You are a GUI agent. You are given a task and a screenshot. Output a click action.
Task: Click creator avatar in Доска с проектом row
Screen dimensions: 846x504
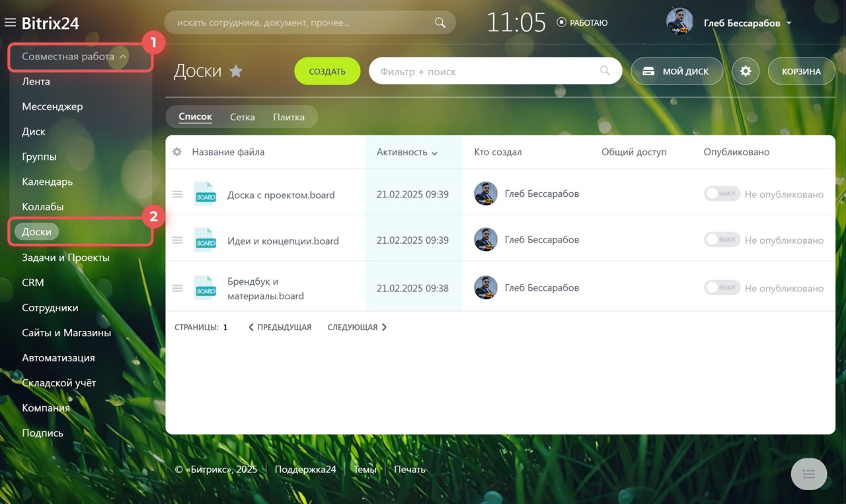[x=486, y=194]
